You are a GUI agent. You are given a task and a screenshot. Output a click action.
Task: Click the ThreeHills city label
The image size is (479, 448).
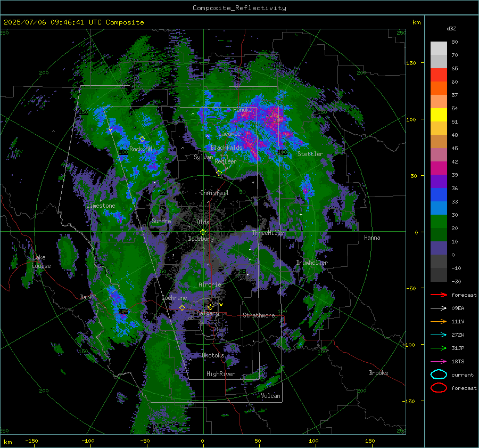[268, 233]
